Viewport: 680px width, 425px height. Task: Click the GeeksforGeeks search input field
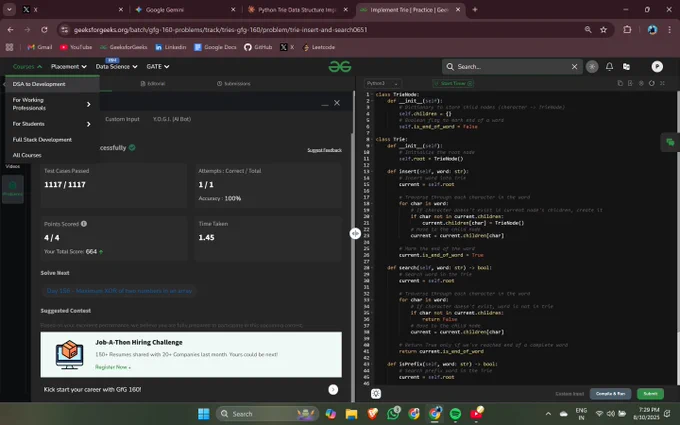point(512,66)
